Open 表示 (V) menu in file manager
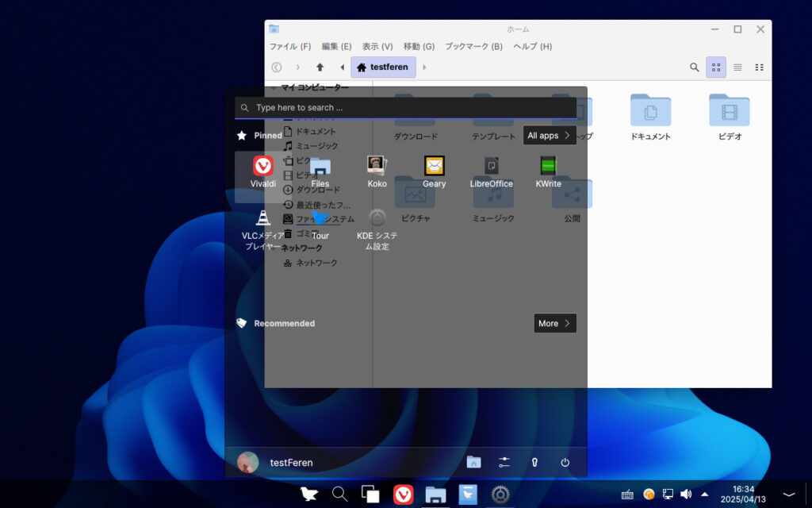The width and height of the screenshot is (812, 508). coord(377,46)
